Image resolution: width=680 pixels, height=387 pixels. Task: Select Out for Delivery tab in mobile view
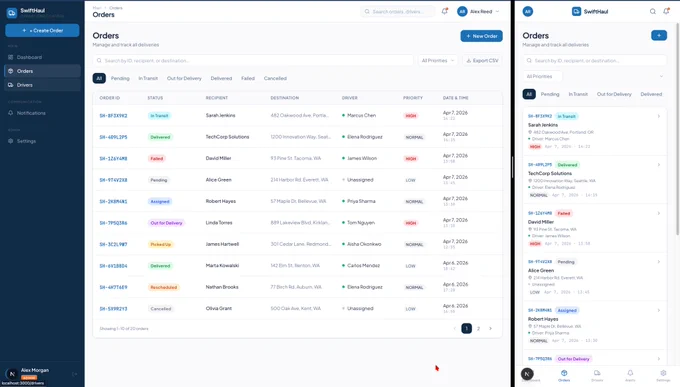pyautogui.click(x=614, y=94)
